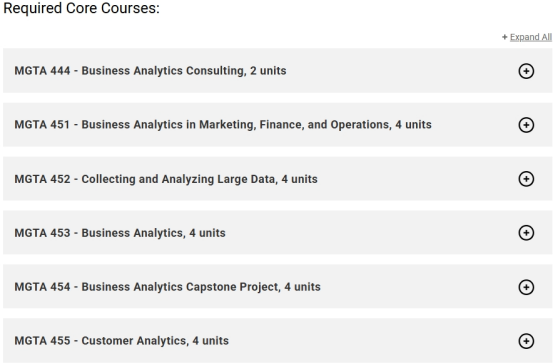The image size is (554, 364).
Task: Click circled plus beside MGTA 452 row
Action: [526, 179]
